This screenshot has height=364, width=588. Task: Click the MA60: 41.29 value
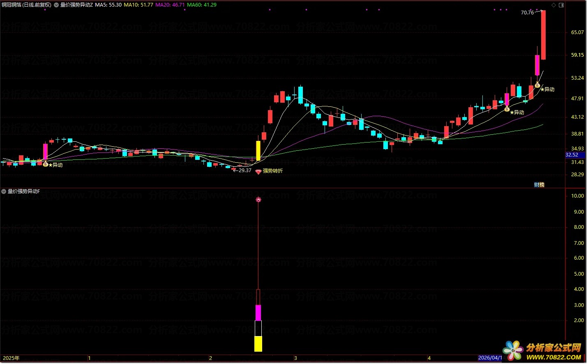click(202, 5)
